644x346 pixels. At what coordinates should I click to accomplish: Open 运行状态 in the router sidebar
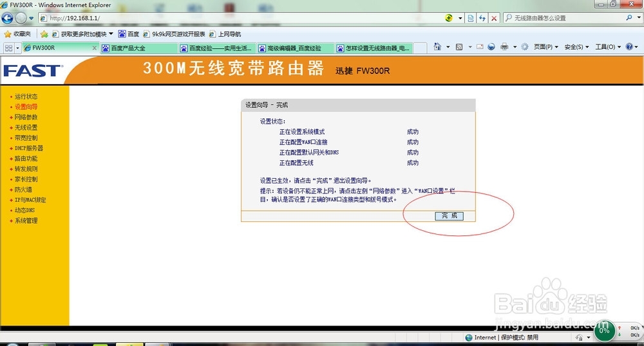click(26, 96)
